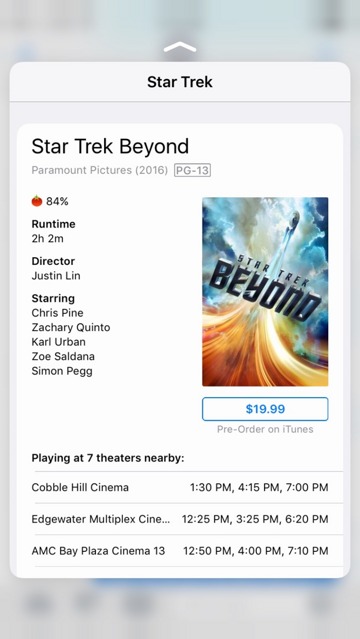Open the Cobble Hill Cinema showtimes row
The width and height of the screenshot is (360, 639).
coord(180,487)
